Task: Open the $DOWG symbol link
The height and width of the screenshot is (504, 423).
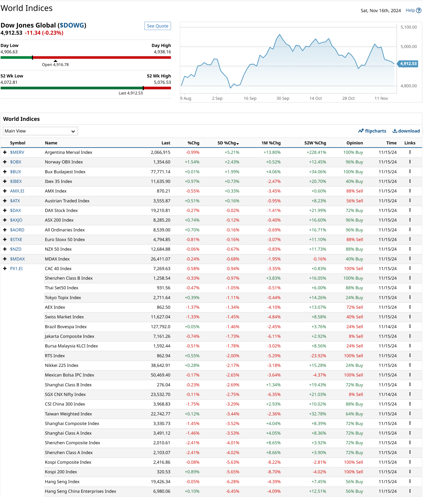Action: pyautogui.click(x=72, y=25)
